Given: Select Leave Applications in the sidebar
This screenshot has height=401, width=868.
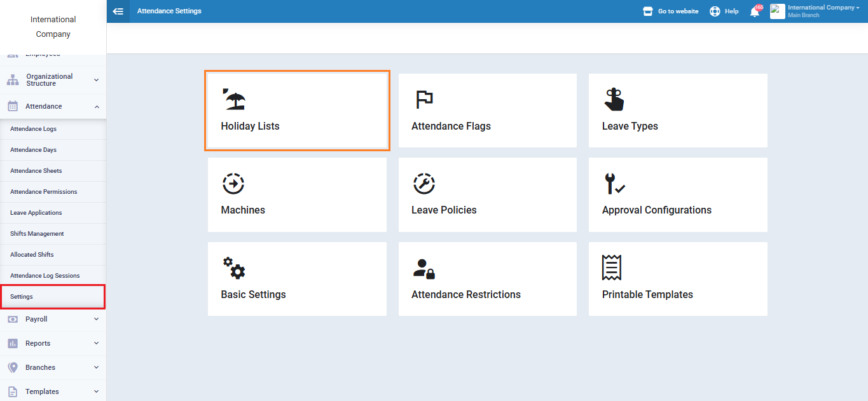Looking at the screenshot, I should coord(36,213).
